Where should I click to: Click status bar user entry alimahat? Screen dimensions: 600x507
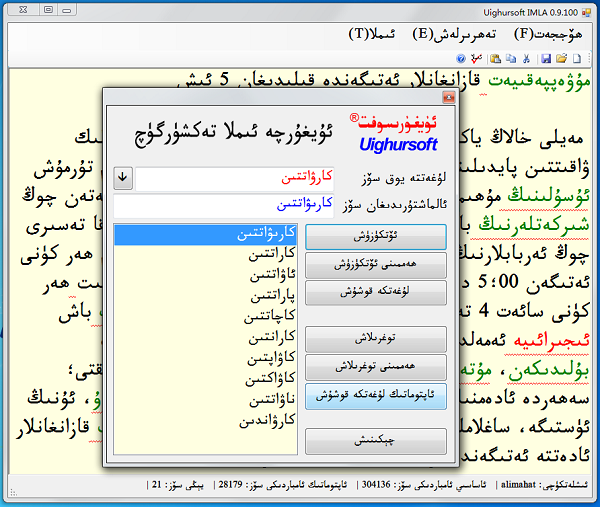(x=543, y=485)
